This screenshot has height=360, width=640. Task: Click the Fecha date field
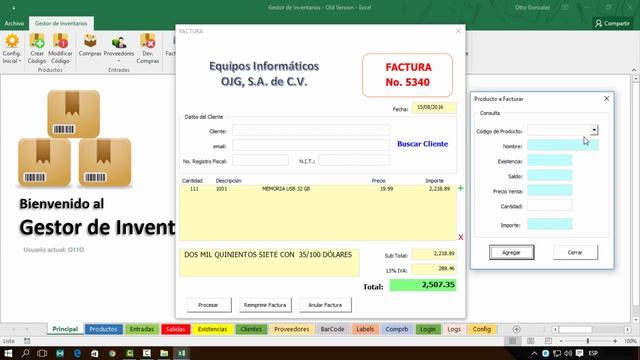click(x=434, y=108)
